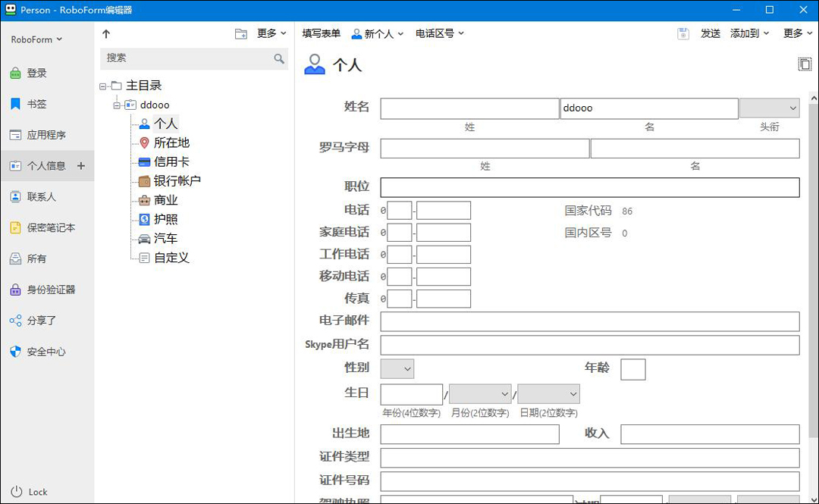The height and width of the screenshot is (504, 819).
Task: Click 国家代码 value 86
Action: 627,211
